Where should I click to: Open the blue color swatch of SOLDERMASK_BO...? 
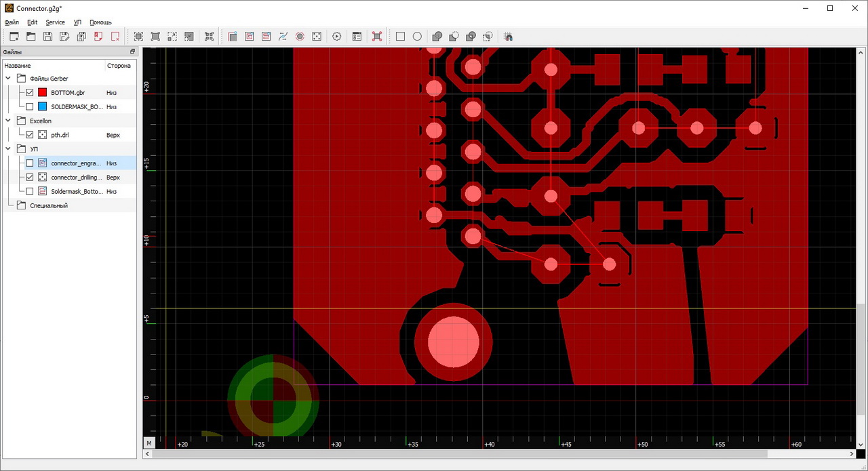point(43,106)
